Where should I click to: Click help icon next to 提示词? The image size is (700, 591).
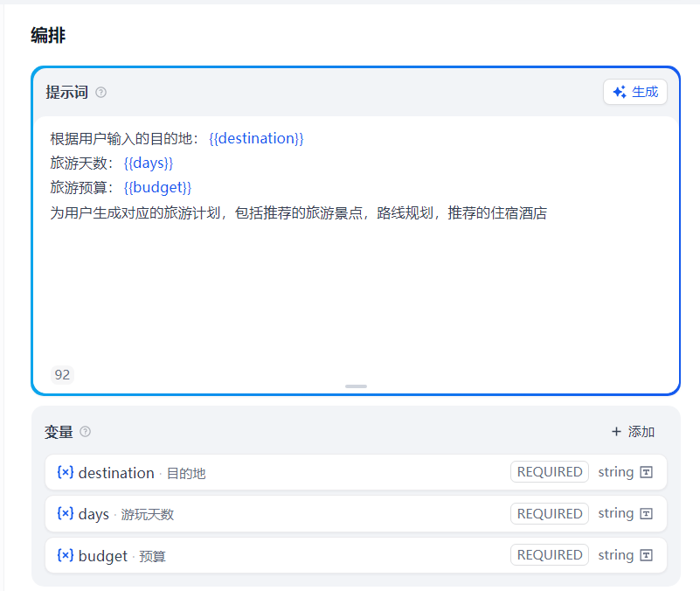click(100, 93)
